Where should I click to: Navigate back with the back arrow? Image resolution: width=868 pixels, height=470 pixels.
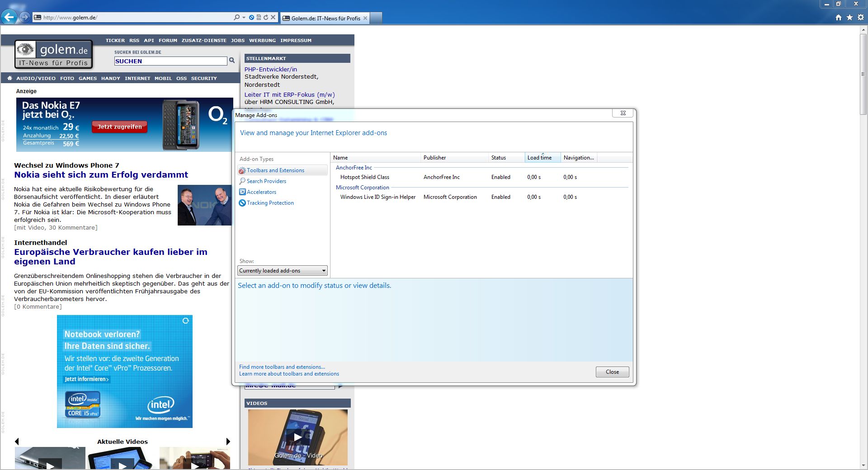click(8, 18)
